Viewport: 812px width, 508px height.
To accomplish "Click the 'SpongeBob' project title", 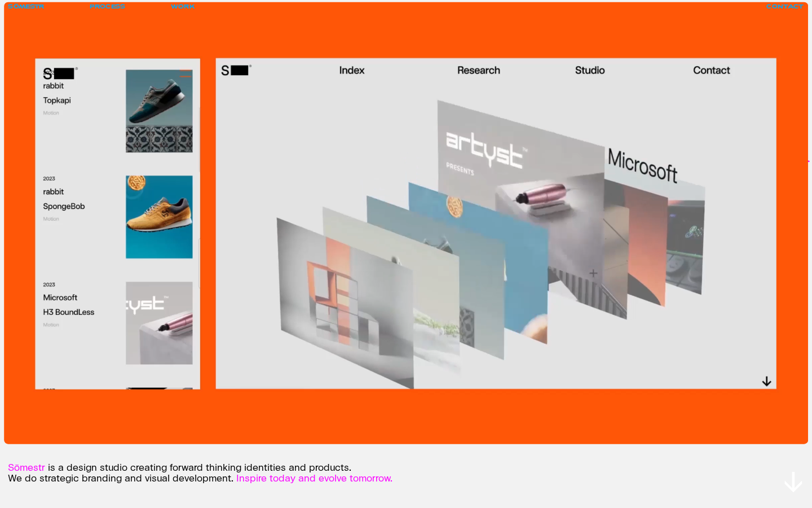I will [64, 207].
